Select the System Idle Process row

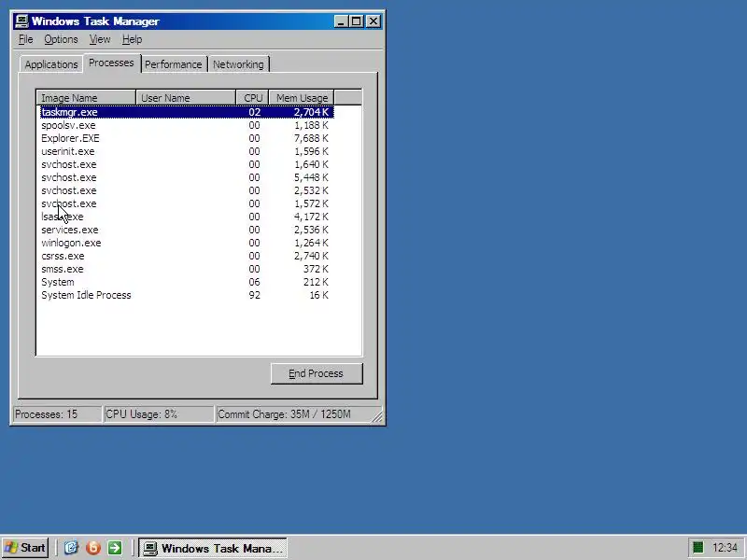point(187,295)
